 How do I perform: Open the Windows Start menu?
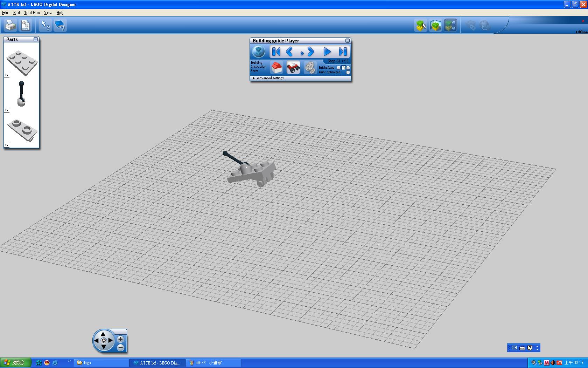pos(16,363)
